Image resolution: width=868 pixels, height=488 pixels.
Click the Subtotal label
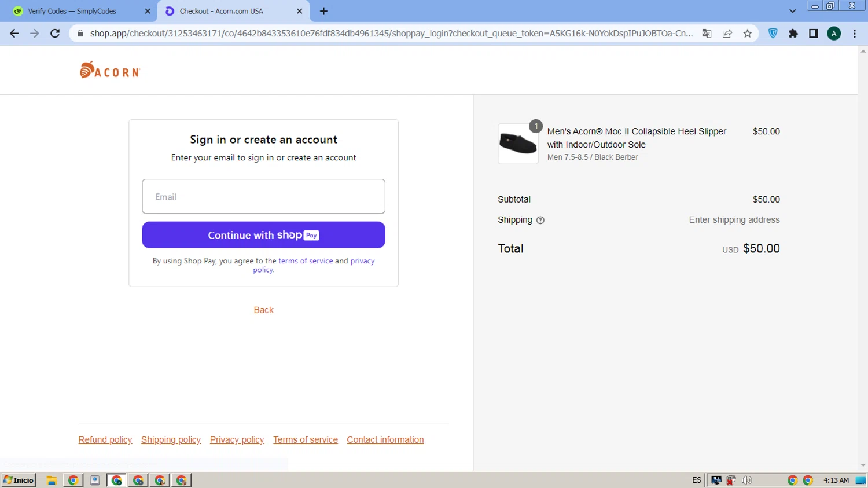(x=514, y=199)
